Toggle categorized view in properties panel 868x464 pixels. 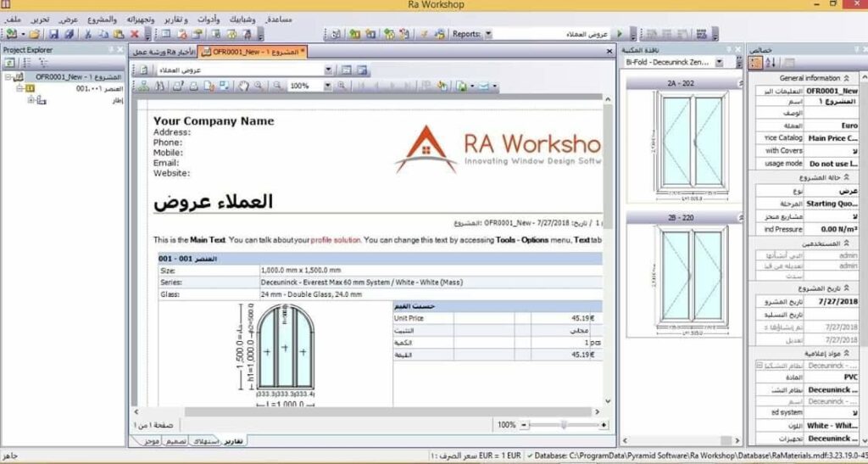tap(755, 63)
